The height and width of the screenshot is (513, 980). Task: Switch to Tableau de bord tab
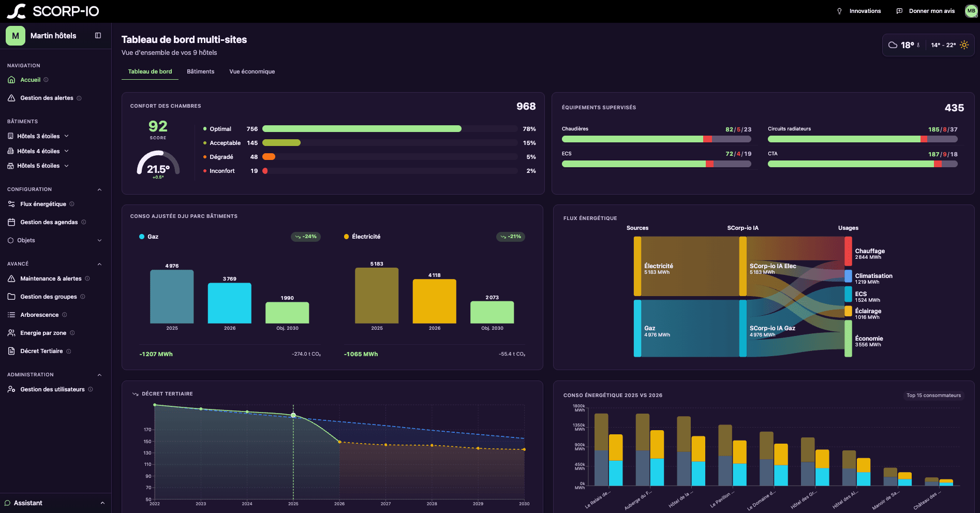coord(150,71)
